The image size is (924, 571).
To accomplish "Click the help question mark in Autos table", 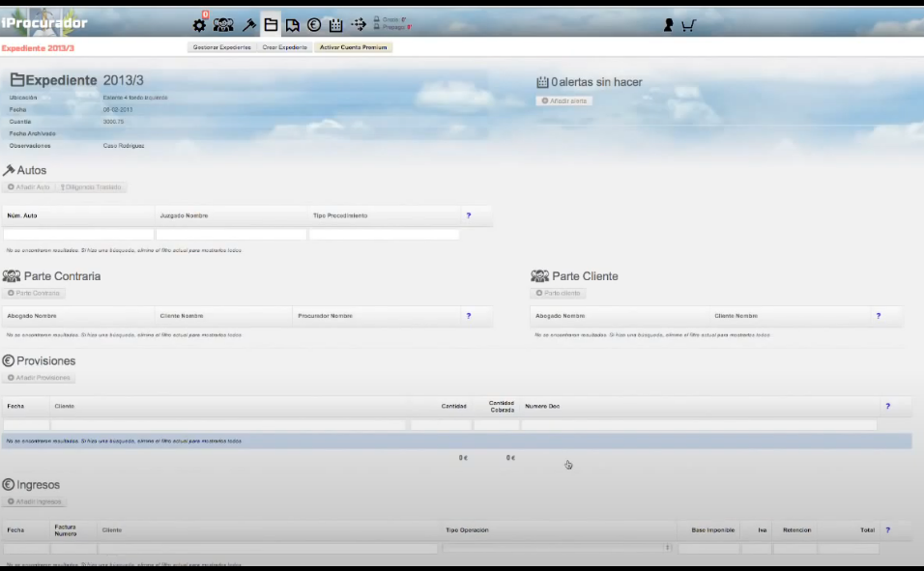I will (469, 215).
